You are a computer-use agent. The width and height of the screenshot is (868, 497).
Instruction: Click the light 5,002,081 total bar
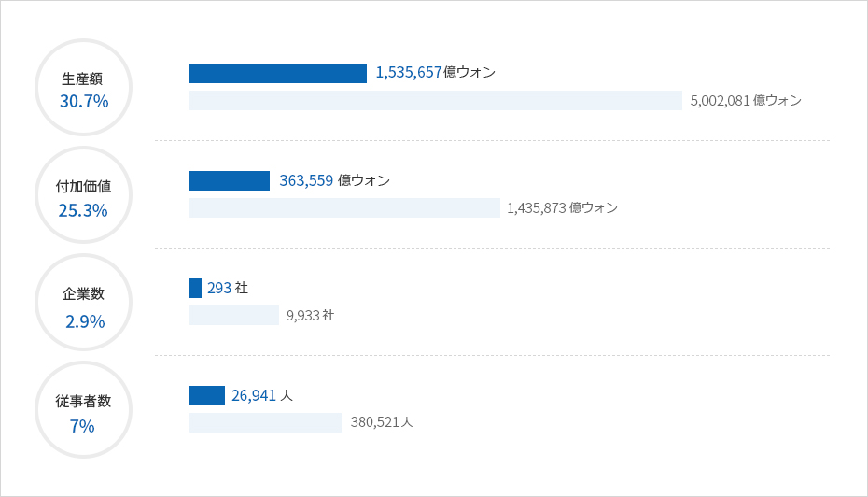[x=436, y=100]
